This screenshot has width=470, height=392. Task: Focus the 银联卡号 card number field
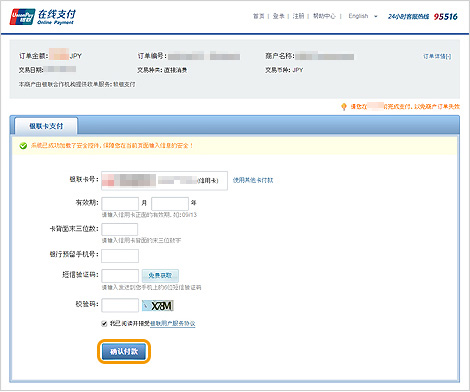(x=164, y=180)
